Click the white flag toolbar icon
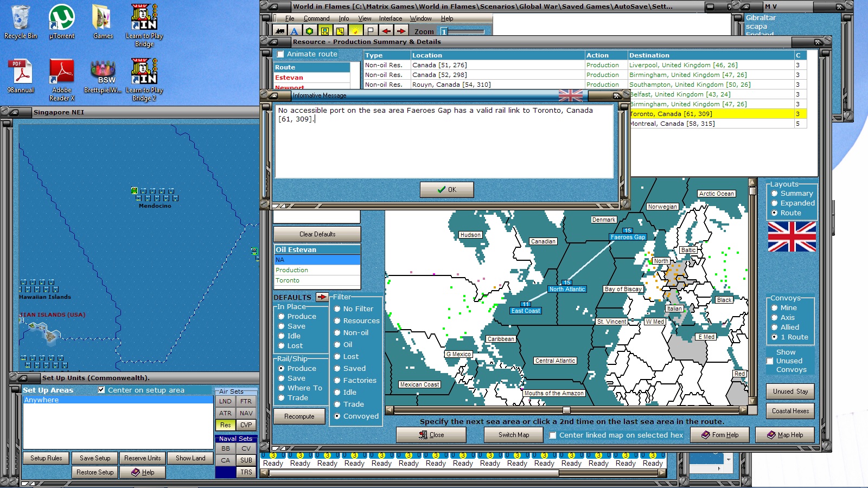 [370, 31]
